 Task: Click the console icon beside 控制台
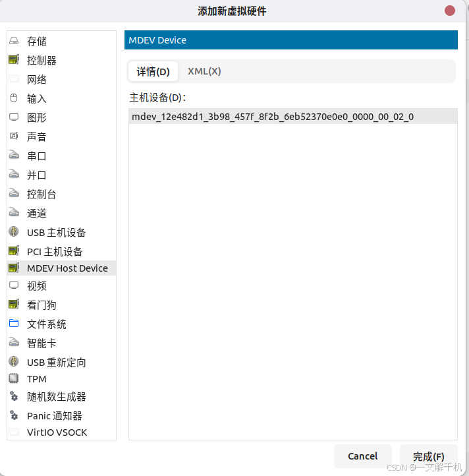[x=14, y=193]
